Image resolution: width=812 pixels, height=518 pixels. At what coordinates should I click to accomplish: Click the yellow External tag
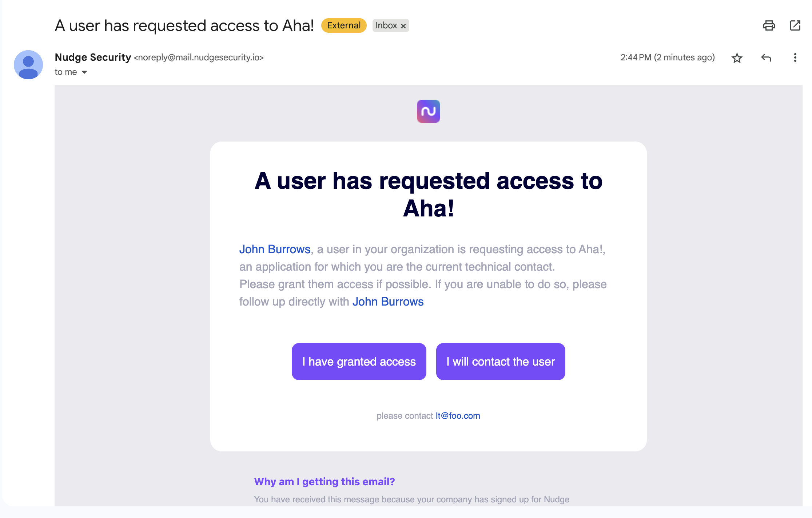coord(343,25)
